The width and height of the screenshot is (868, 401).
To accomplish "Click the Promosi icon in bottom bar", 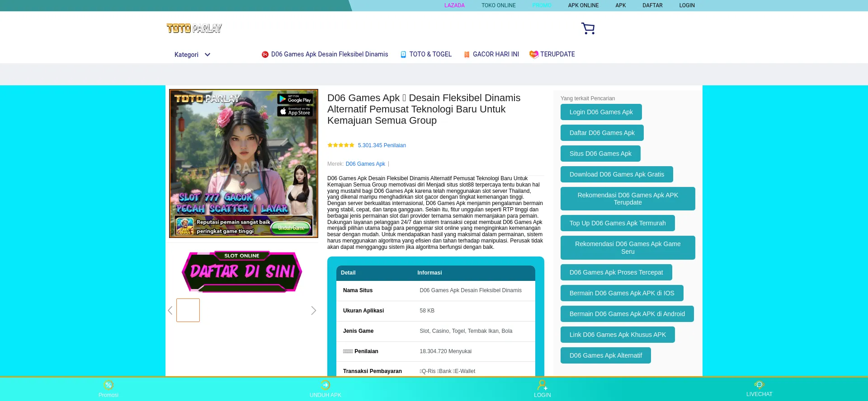I will point(108,385).
